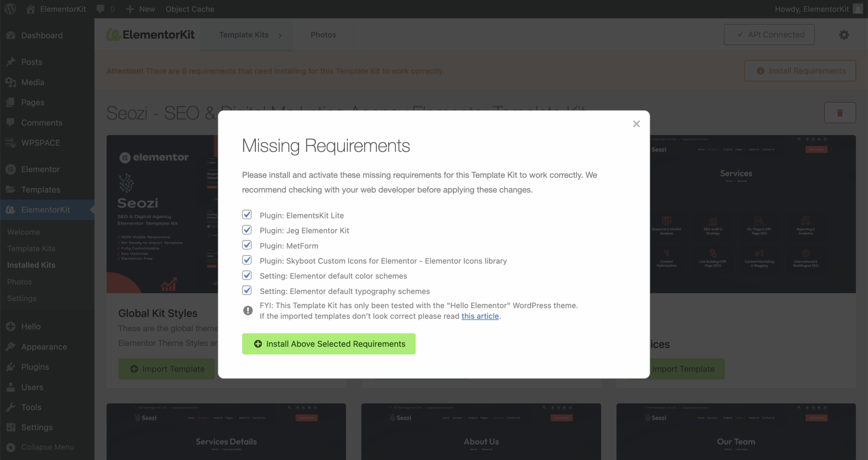Switch to the Photos tab in header

323,35
